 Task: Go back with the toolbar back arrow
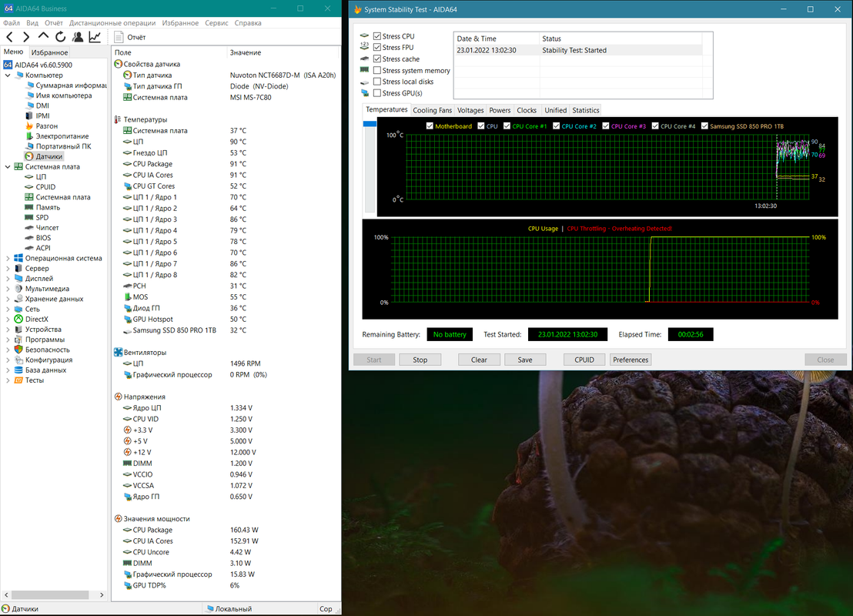tap(9, 37)
